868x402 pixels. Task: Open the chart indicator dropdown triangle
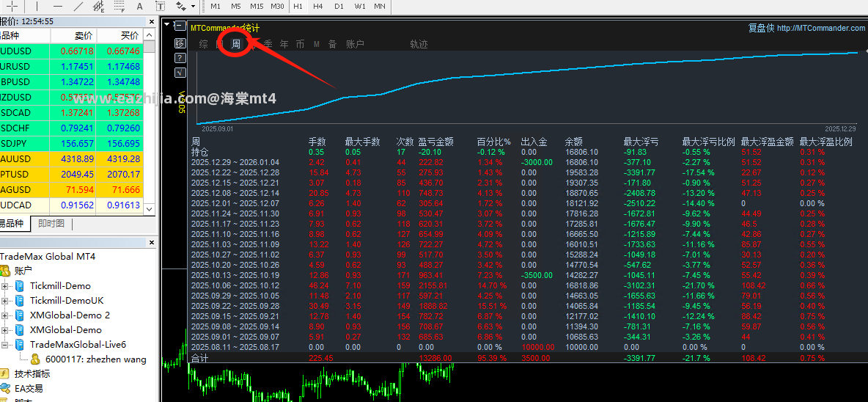click(x=166, y=23)
